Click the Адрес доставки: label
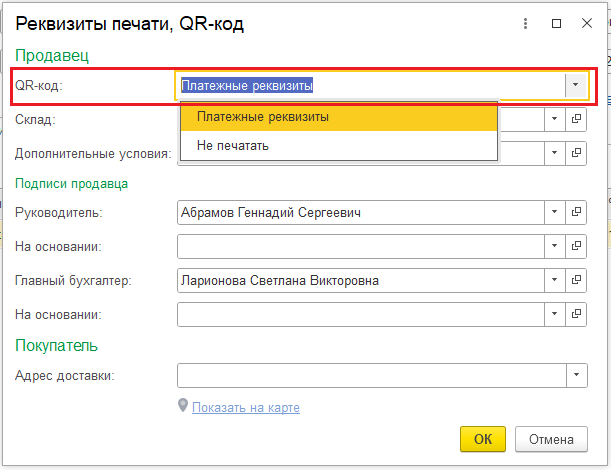 pos(65,375)
